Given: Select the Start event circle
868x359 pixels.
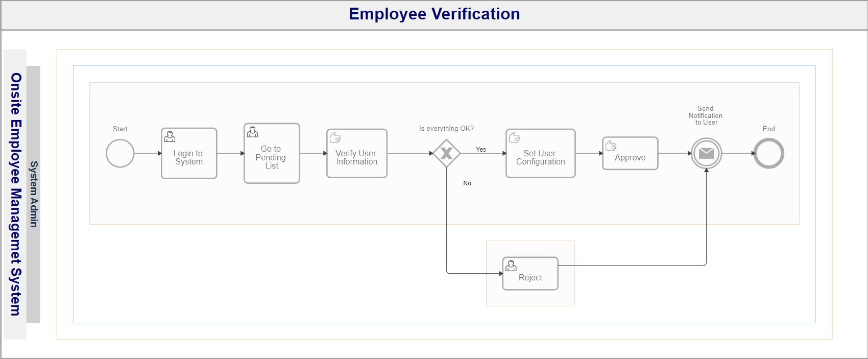Looking at the screenshot, I should (120, 153).
